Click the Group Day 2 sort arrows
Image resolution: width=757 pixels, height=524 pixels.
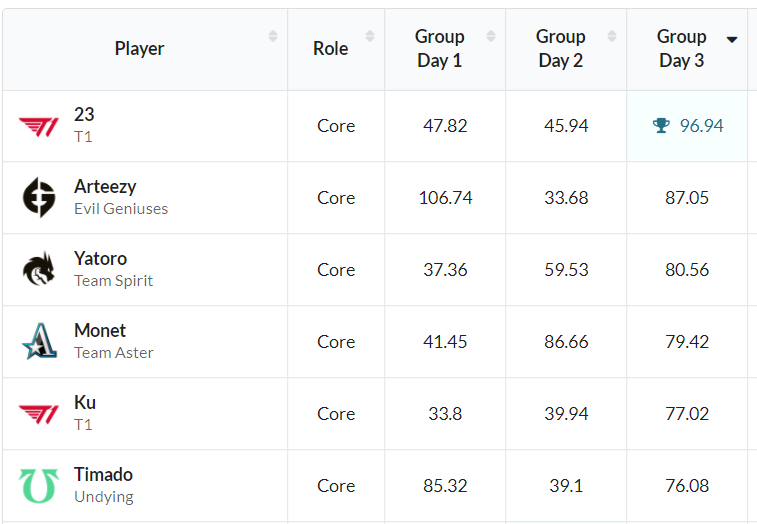[612, 36]
